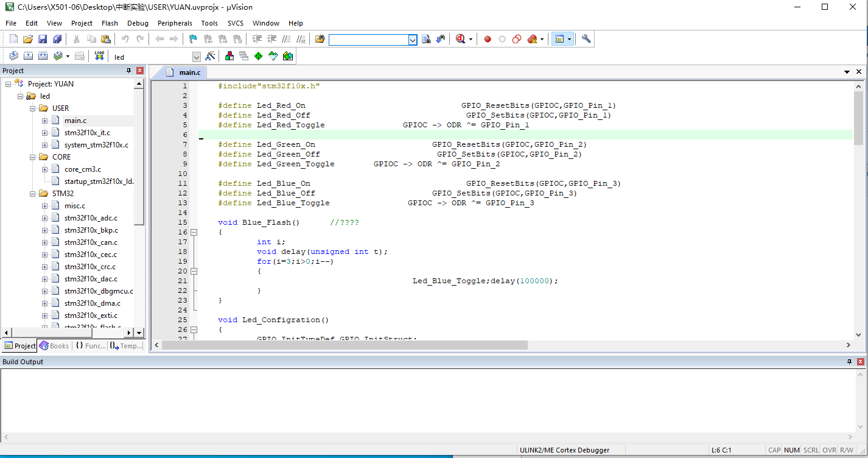This screenshot has width=868, height=458.
Task: Open the batch build dropdown arrow
Action: (x=68, y=56)
